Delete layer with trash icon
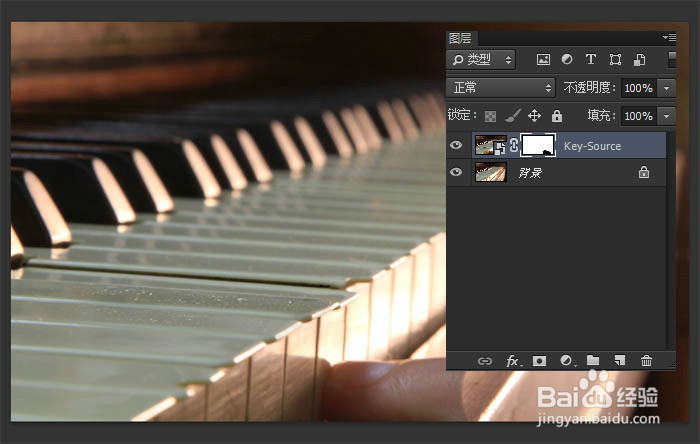Image resolution: width=700 pixels, height=444 pixels. tap(646, 360)
